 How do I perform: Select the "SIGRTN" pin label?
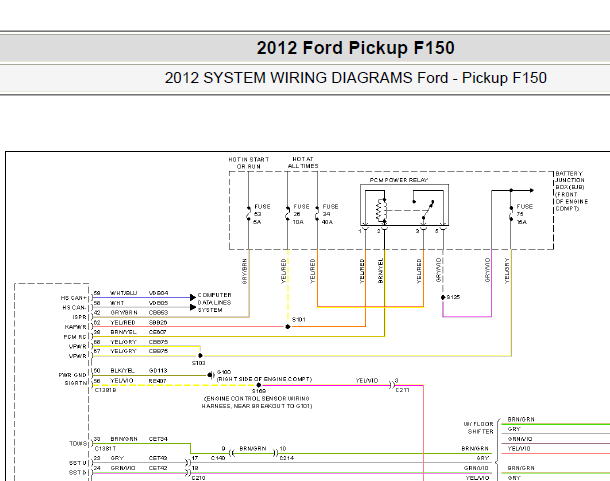click(x=75, y=383)
